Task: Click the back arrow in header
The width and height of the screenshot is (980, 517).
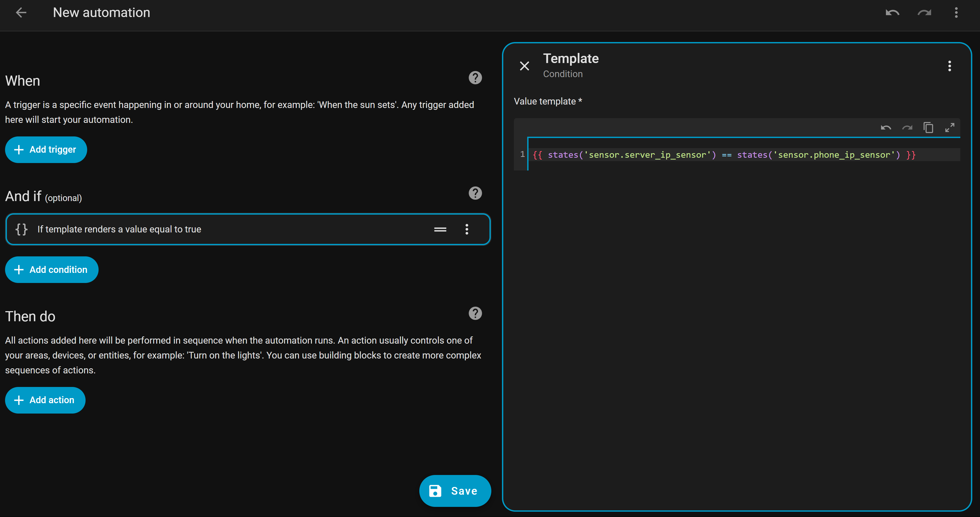Action: 21,12
